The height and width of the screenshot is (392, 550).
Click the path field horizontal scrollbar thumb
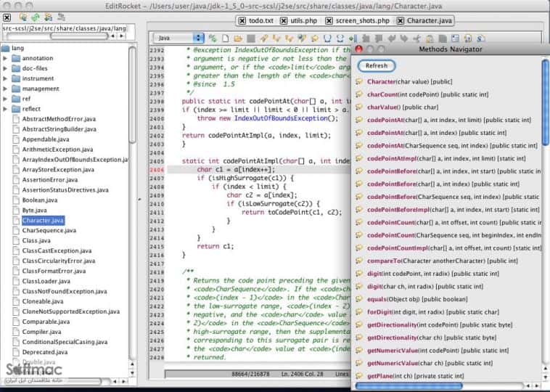coord(79,36)
